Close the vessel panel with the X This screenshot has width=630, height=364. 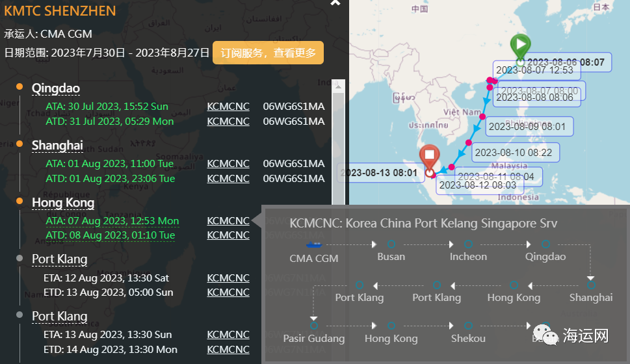[335, 3]
